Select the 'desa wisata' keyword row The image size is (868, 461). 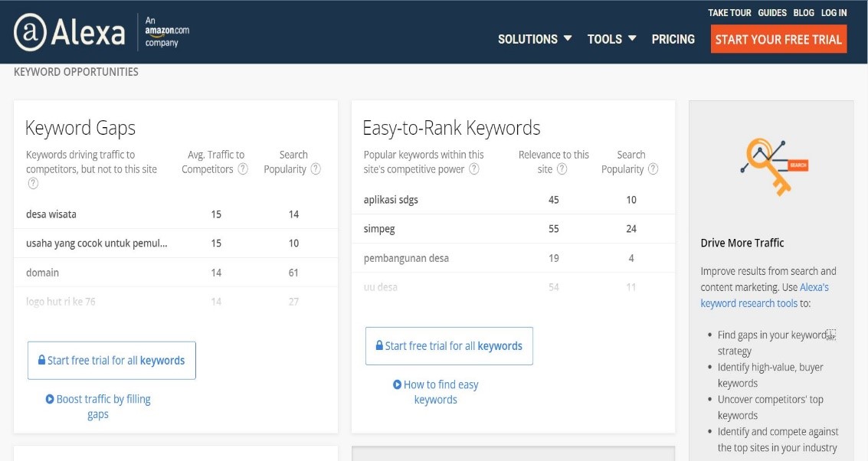click(x=175, y=214)
